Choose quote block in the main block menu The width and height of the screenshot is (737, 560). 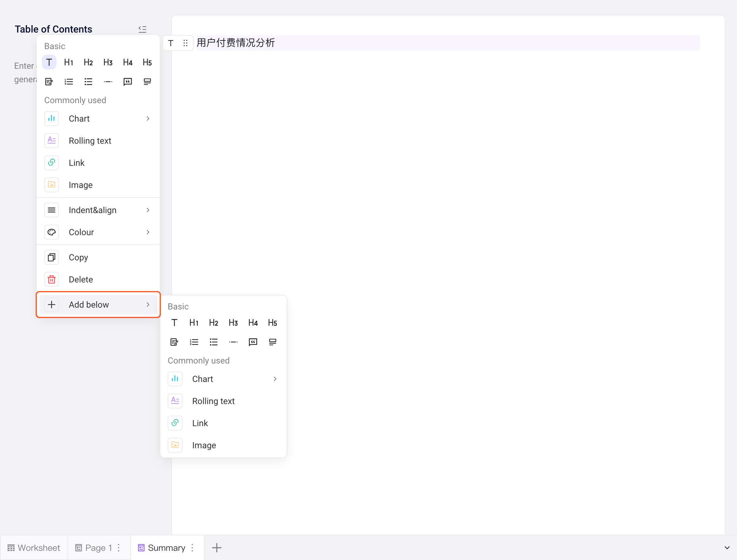pos(128,82)
